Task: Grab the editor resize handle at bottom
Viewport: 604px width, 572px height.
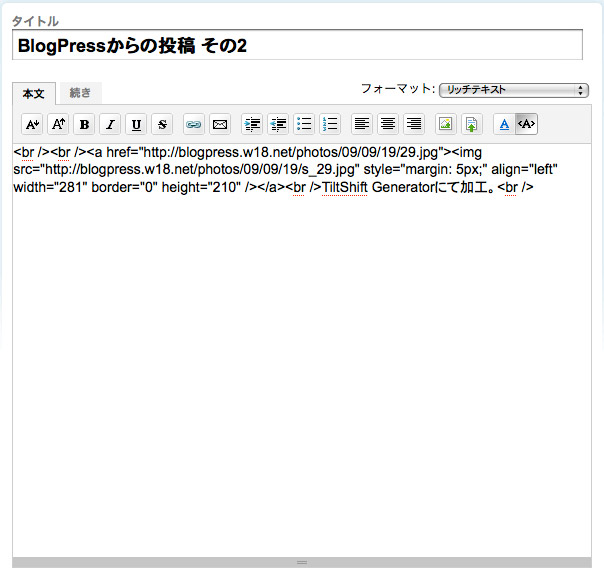Action: point(302,562)
